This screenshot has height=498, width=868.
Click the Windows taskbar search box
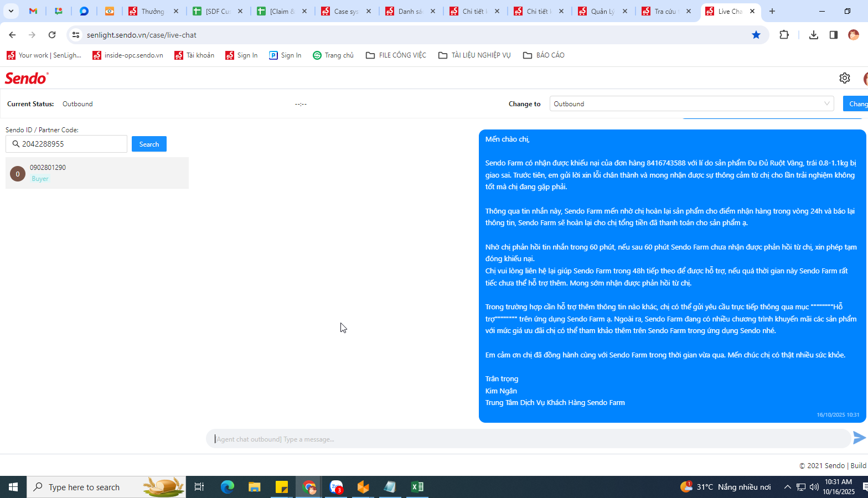click(x=106, y=487)
